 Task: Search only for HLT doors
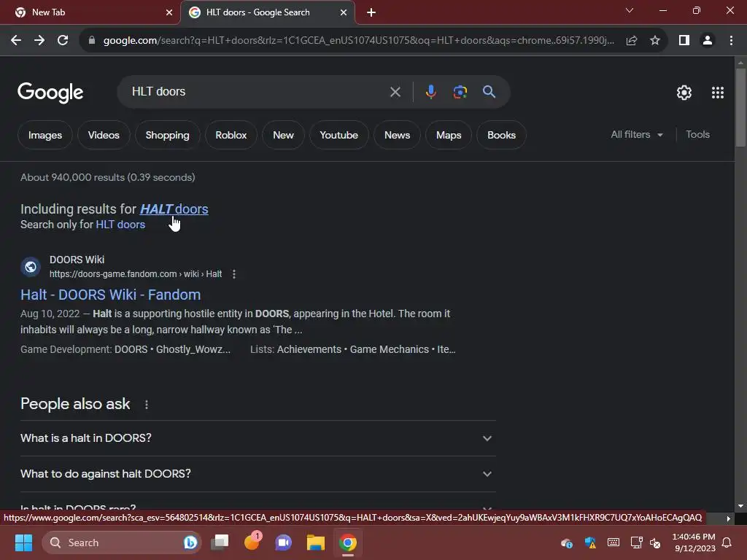[120, 225]
